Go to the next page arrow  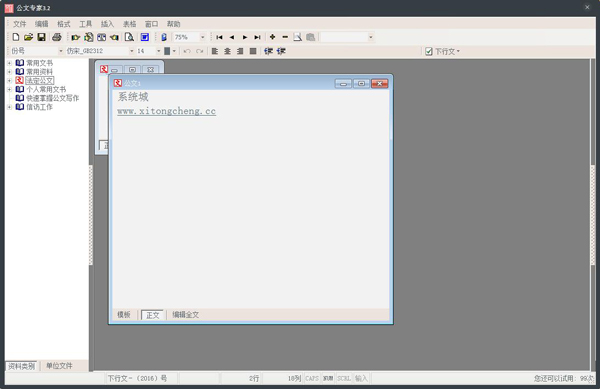(245, 37)
